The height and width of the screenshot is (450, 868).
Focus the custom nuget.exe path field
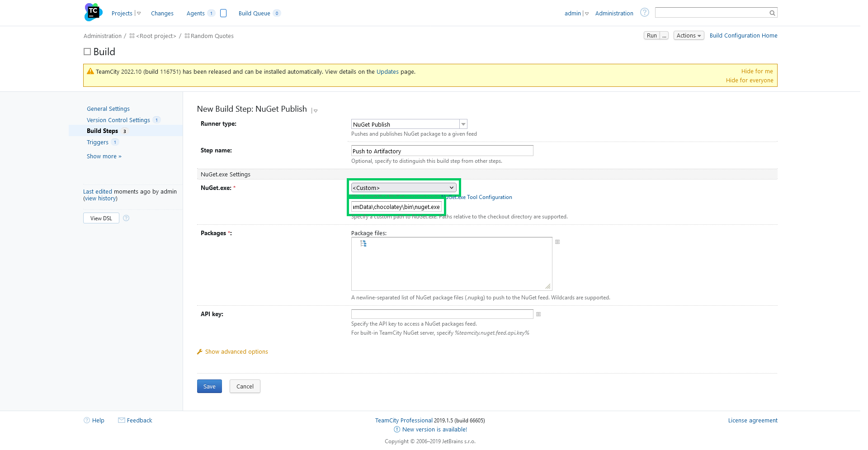(396, 207)
